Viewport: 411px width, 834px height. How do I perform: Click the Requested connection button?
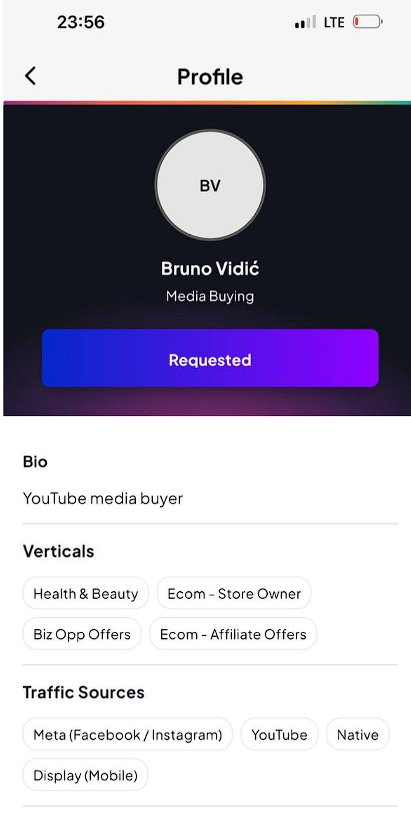pos(210,358)
